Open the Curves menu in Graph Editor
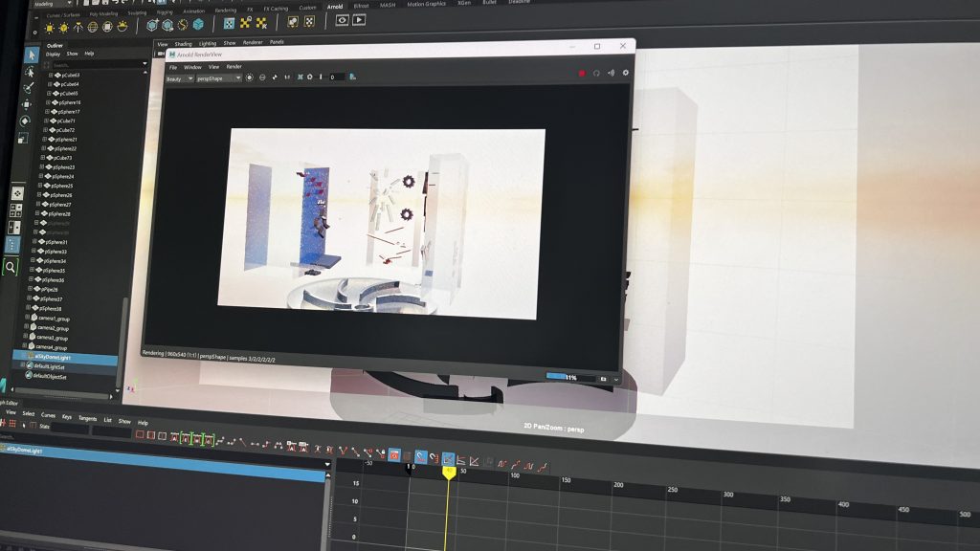The image size is (980, 551). coord(48,415)
